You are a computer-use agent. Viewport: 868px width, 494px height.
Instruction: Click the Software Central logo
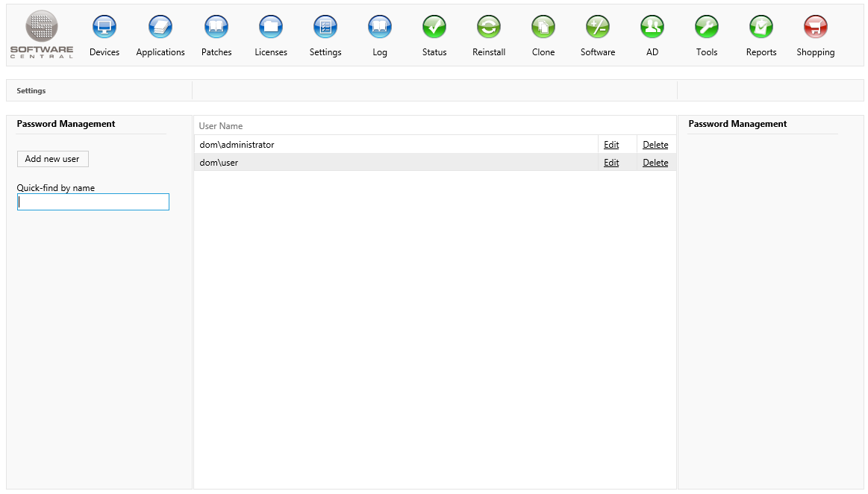(42, 34)
